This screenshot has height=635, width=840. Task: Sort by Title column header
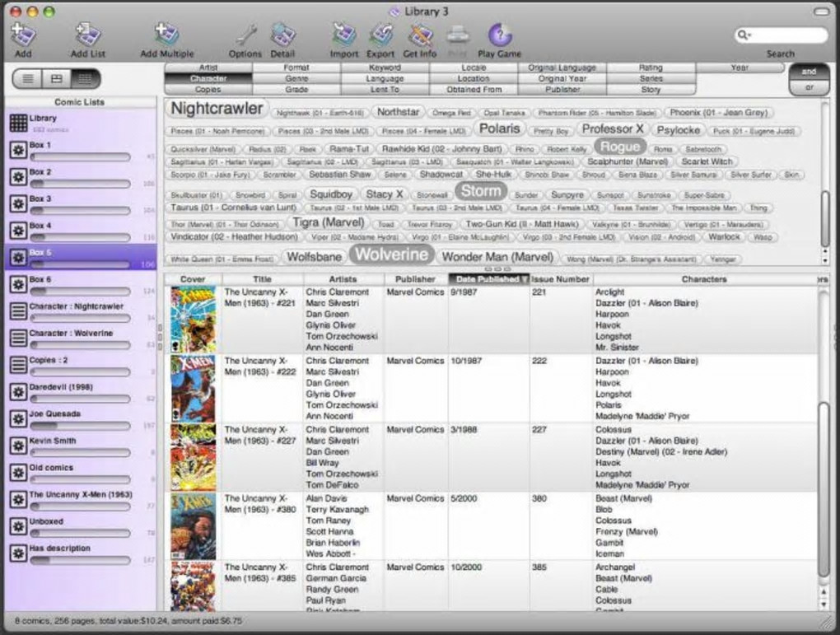(x=263, y=279)
